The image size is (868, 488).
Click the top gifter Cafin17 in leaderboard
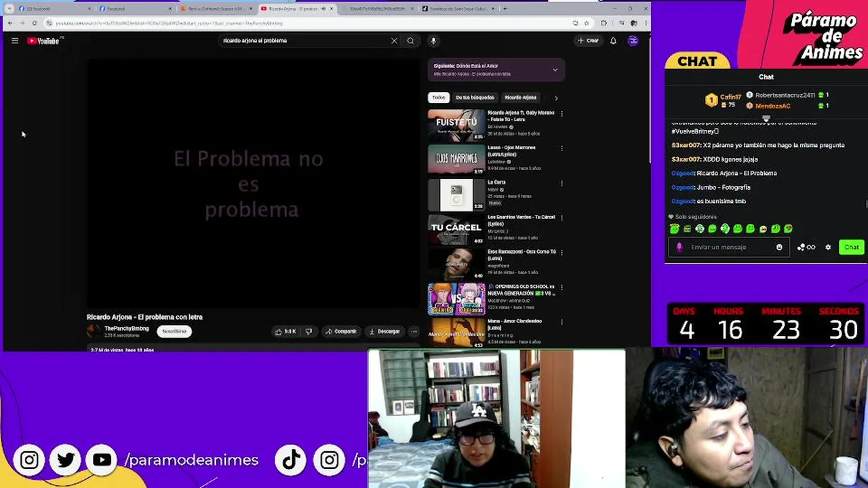coord(730,98)
